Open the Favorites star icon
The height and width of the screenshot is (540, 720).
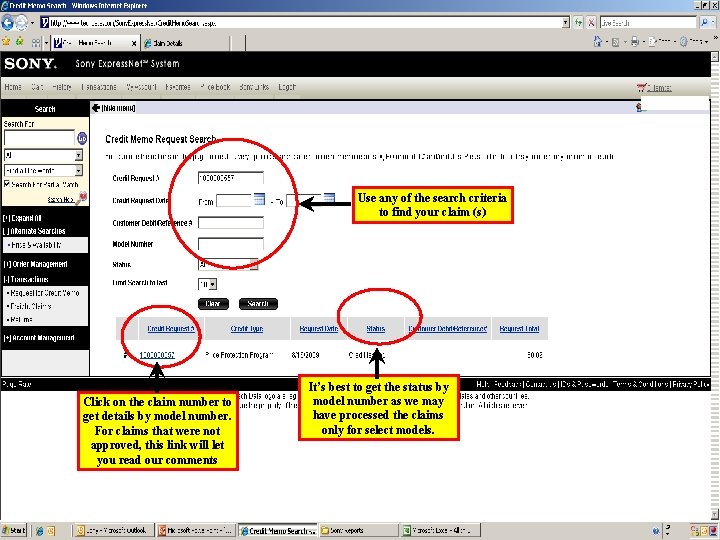click(x=6, y=42)
